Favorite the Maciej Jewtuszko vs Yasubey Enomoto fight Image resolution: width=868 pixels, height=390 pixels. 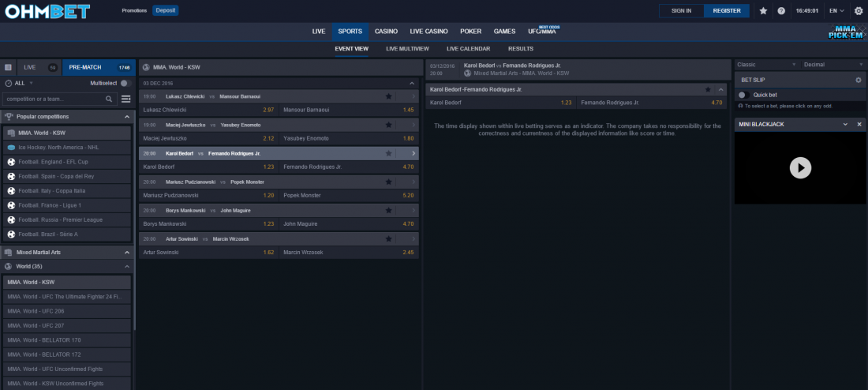coord(388,125)
